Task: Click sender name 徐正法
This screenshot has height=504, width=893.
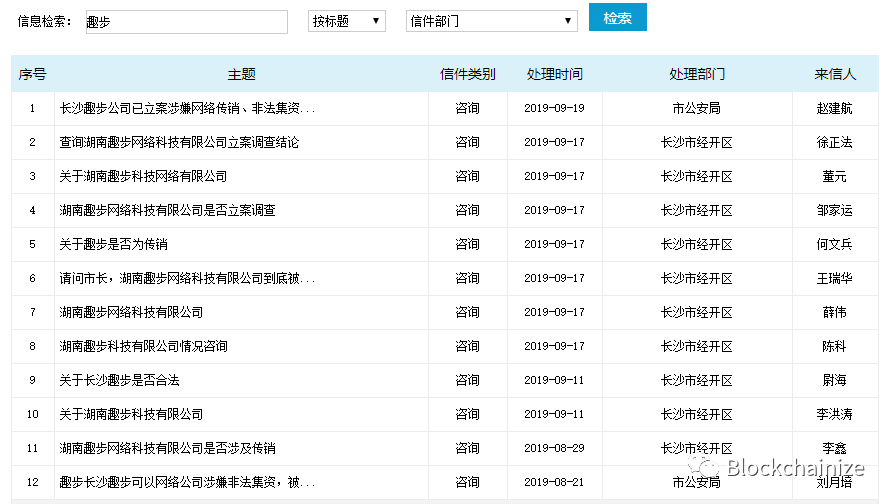Action: pos(834,142)
